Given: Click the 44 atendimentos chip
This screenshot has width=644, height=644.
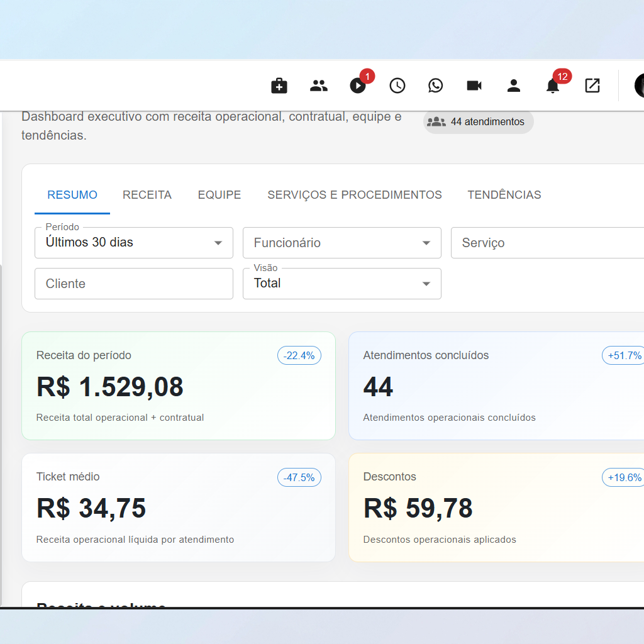Looking at the screenshot, I should (x=478, y=121).
